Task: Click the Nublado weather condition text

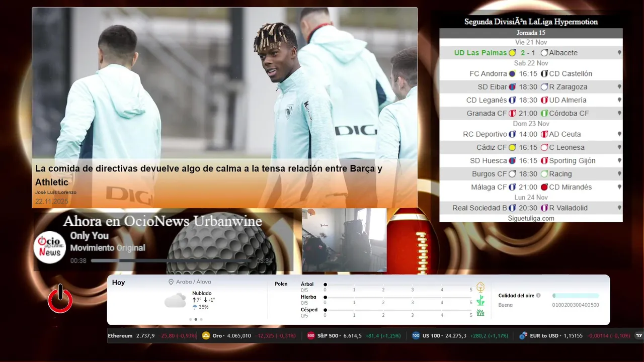Action: tap(202, 293)
